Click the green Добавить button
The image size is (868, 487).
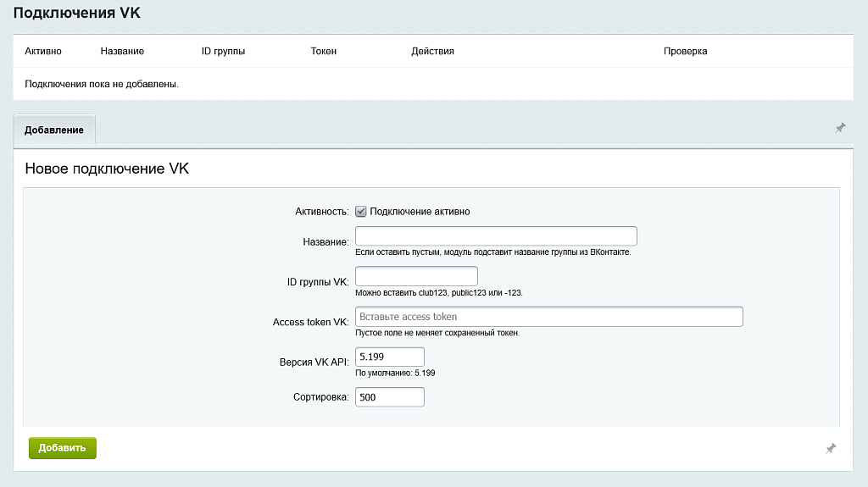[x=63, y=448]
